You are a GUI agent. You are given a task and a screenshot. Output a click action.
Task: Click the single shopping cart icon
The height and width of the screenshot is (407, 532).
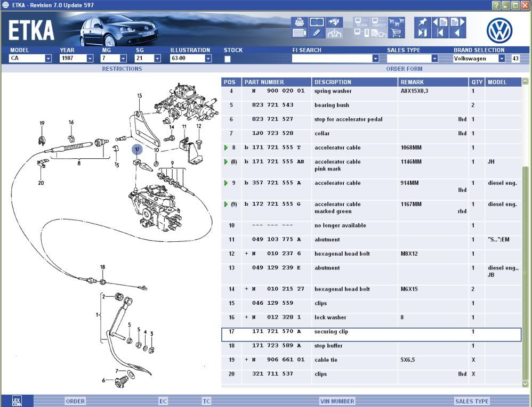pyautogui.click(x=396, y=33)
